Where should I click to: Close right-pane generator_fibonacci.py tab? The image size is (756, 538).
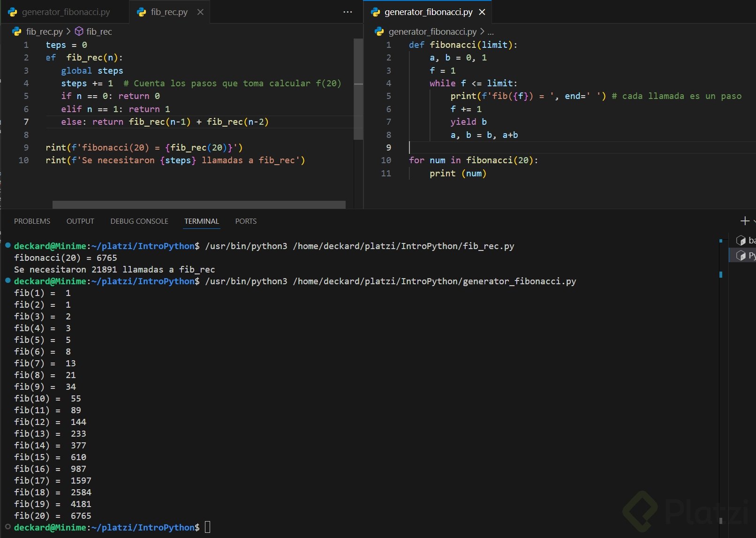pyautogui.click(x=482, y=12)
